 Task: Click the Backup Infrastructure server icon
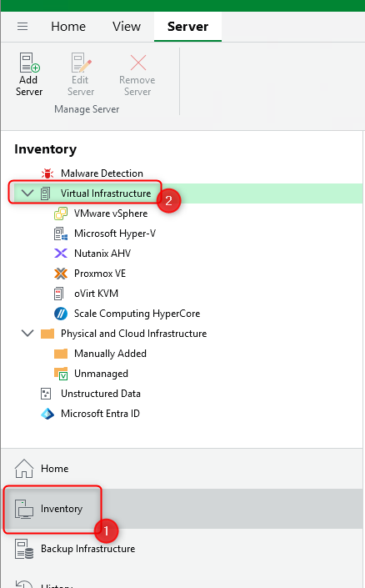(24, 549)
